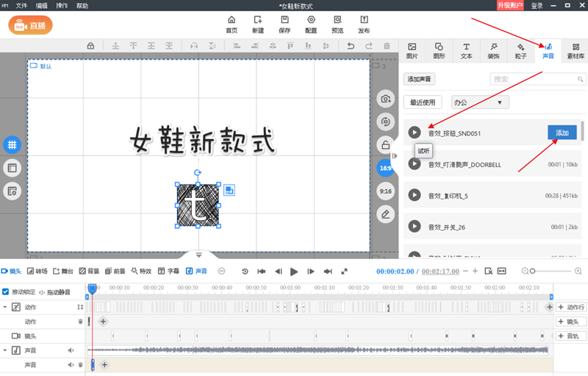Save project with 保存 icon
The image size is (588, 376).
pyautogui.click(x=284, y=24)
